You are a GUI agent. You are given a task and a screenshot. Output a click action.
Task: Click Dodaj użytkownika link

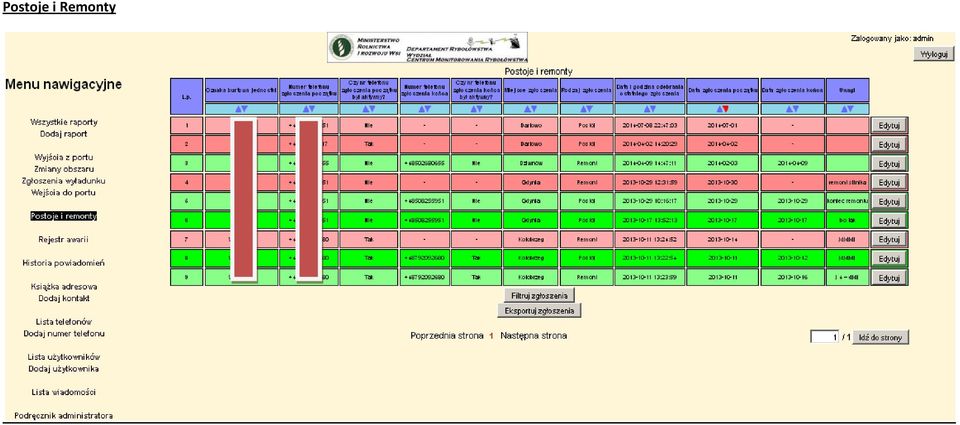coord(64,369)
